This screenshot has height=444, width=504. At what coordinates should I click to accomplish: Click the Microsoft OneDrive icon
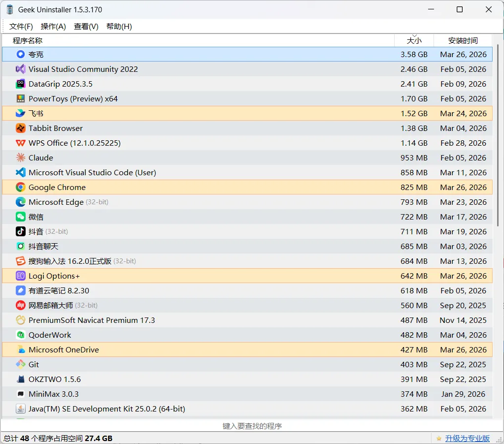pyautogui.click(x=21, y=349)
